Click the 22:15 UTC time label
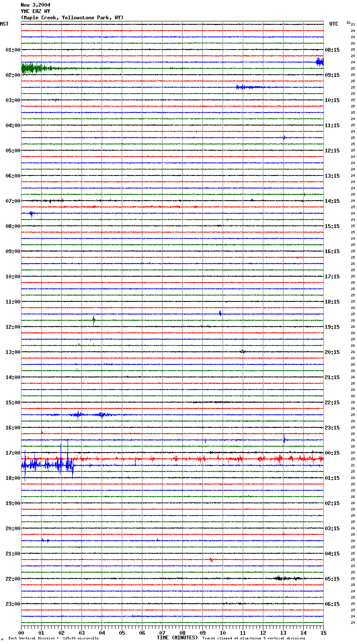Screen dimensions: 357x644 click(x=332, y=403)
